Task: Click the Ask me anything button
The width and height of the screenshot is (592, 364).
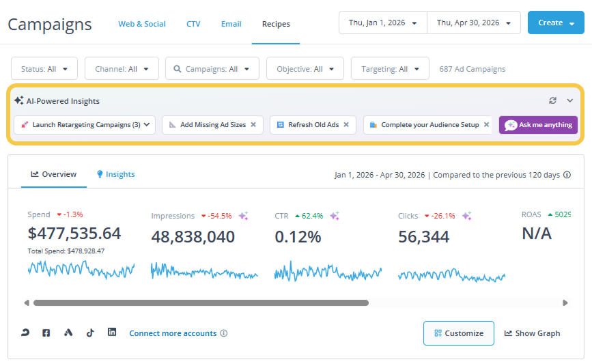Action: tap(538, 124)
